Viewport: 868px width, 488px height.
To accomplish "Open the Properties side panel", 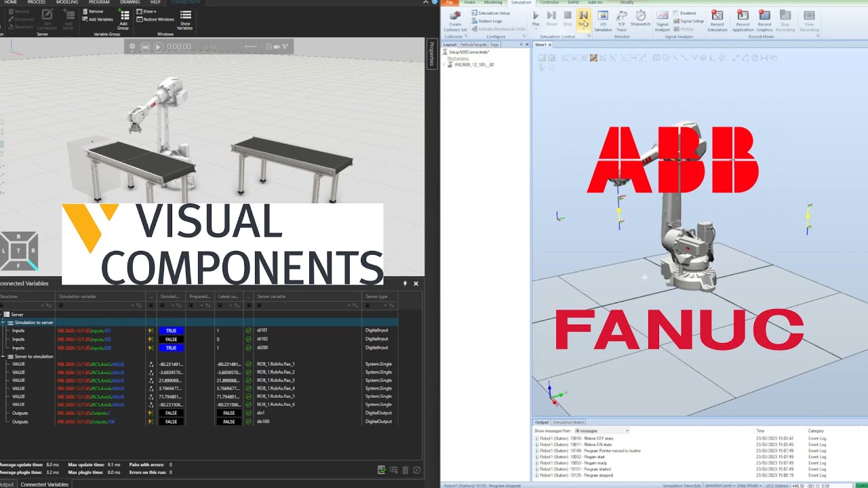I will point(431,54).
